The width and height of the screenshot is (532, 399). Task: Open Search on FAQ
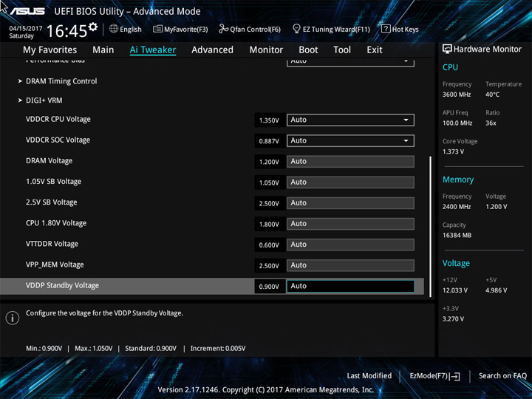[x=502, y=376]
